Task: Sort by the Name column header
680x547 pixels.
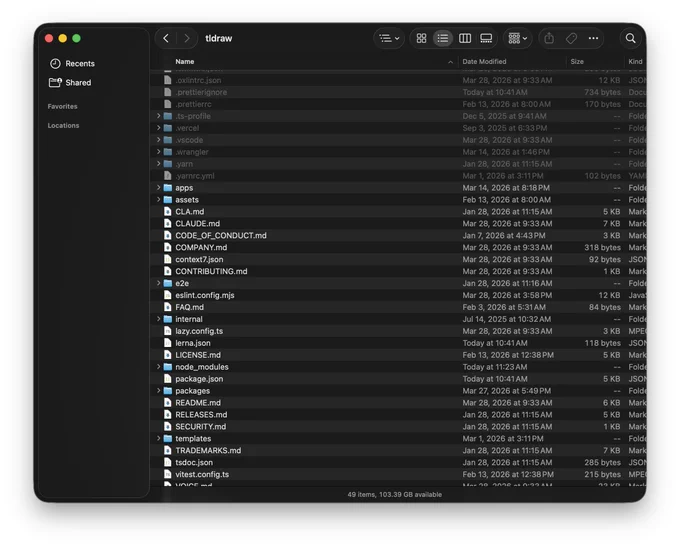Action: (185, 62)
